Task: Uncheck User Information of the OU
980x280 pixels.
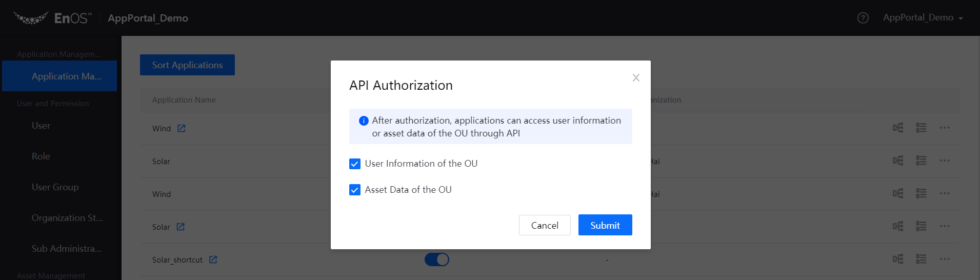Action: pos(355,164)
